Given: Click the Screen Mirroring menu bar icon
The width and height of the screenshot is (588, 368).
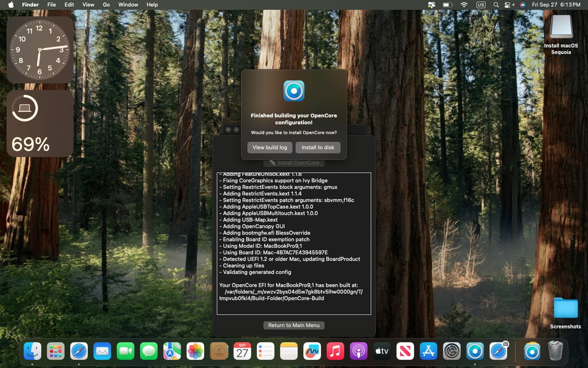Looking at the screenshot, I should (x=432, y=4).
